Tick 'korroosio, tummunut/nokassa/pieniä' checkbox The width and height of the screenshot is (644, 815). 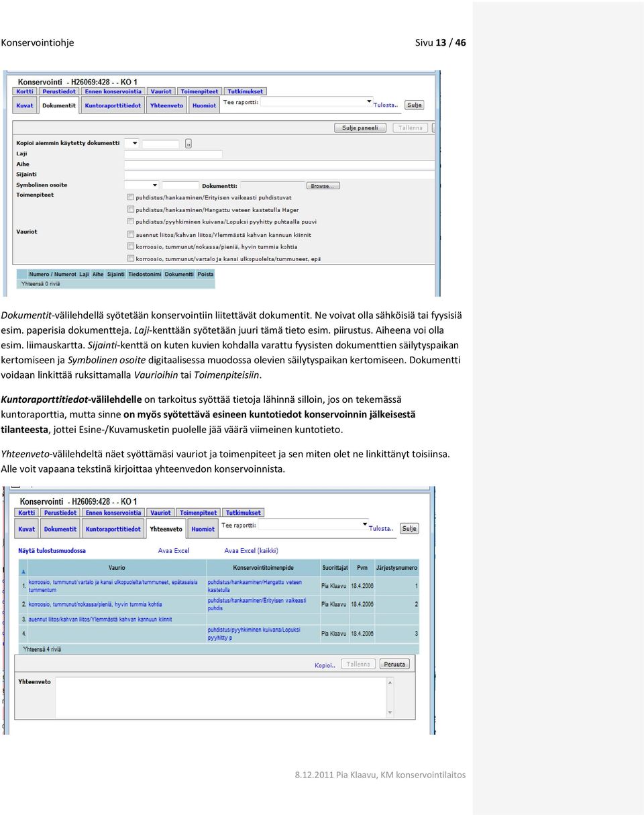[130, 246]
